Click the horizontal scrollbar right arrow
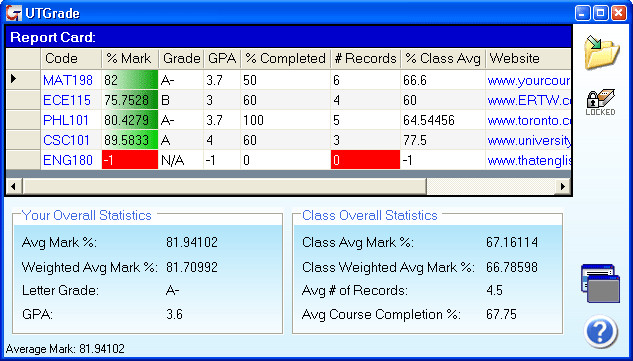Image resolution: width=633 pixels, height=361 pixels. click(562, 187)
